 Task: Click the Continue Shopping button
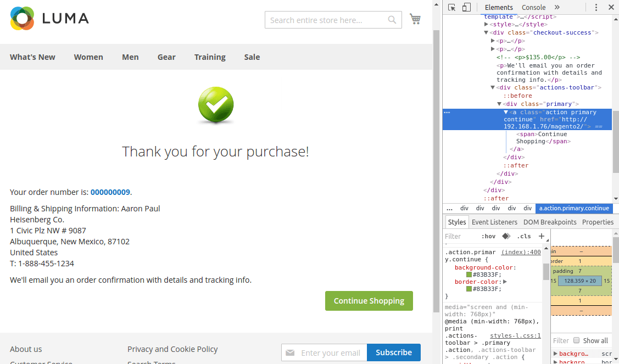pyautogui.click(x=369, y=301)
